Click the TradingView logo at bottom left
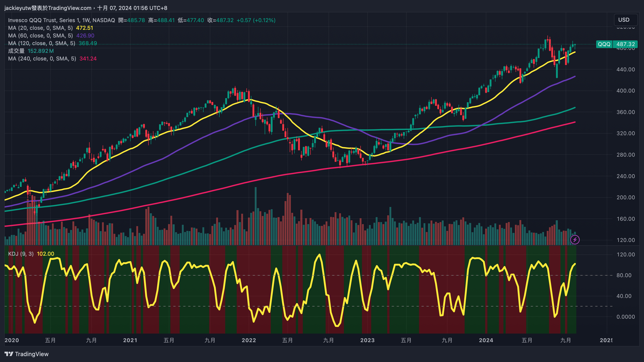The image size is (644, 362). pyautogui.click(x=26, y=354)
